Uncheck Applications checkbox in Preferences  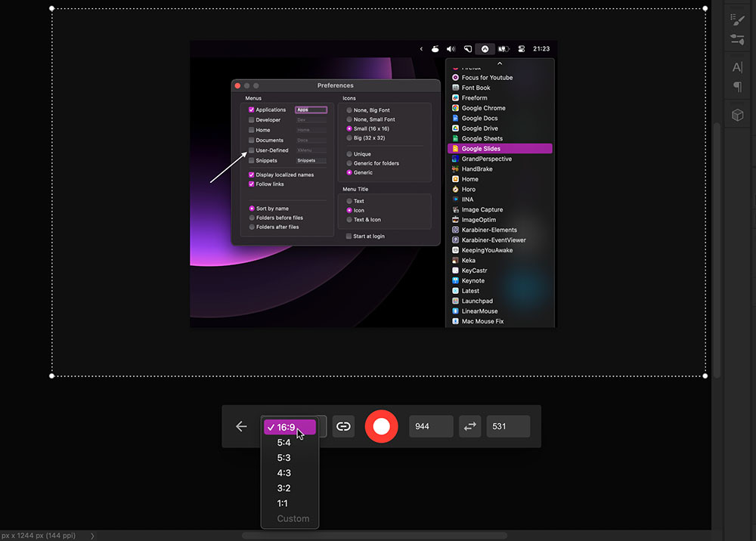coord(251,110)
